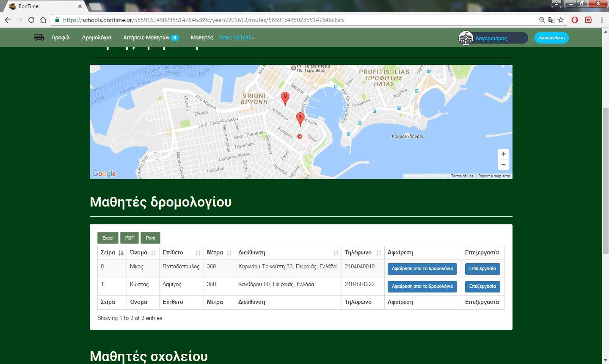Viewport: 609px width, 364px height.
Task: Export table with Excel button
Action: tap(108, 238)
